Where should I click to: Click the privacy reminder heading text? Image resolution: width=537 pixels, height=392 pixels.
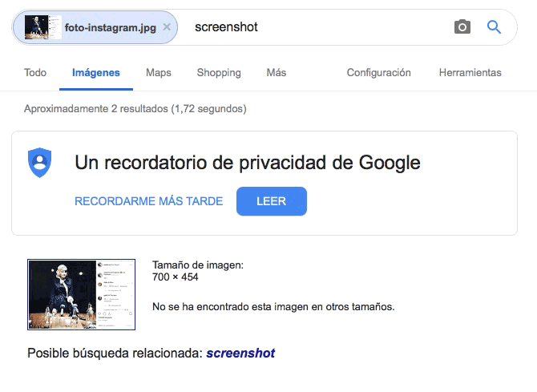[x=248, y=163]
